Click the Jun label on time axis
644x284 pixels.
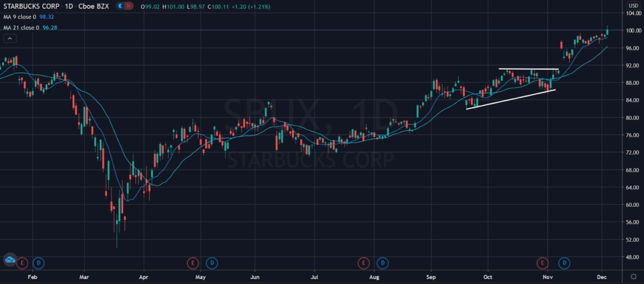coord(255,276)
